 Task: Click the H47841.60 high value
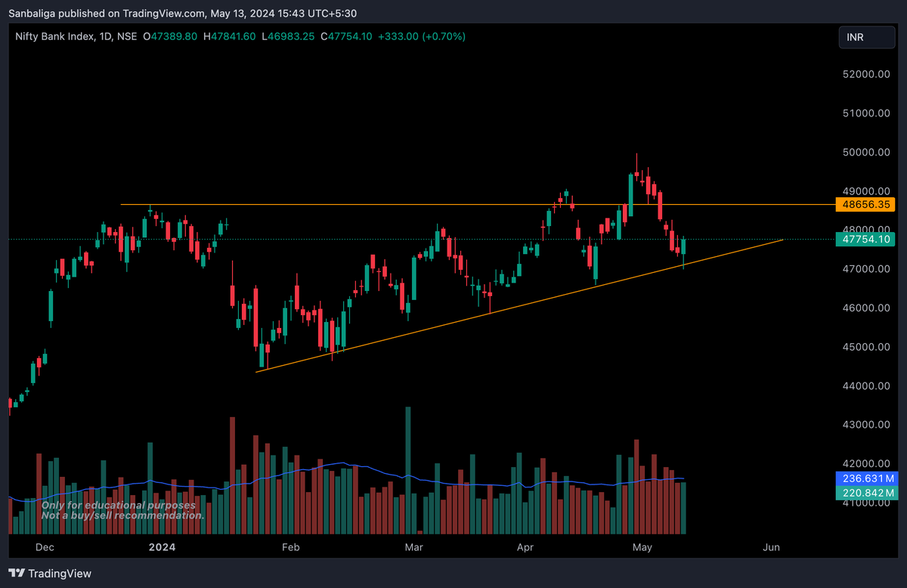click(x=228, y=36)
